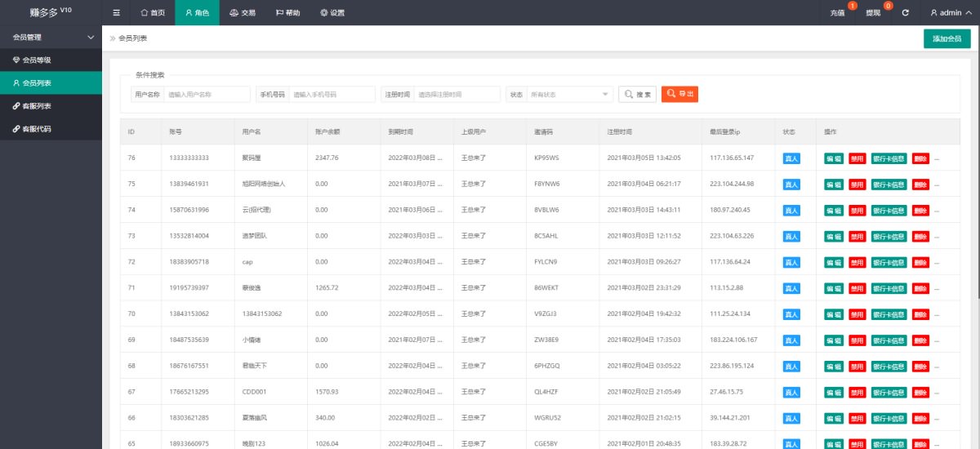This screenshot has width=980, height=449.
Task: Click the 添加会员 add member button
Action: [x=947, y=38]
